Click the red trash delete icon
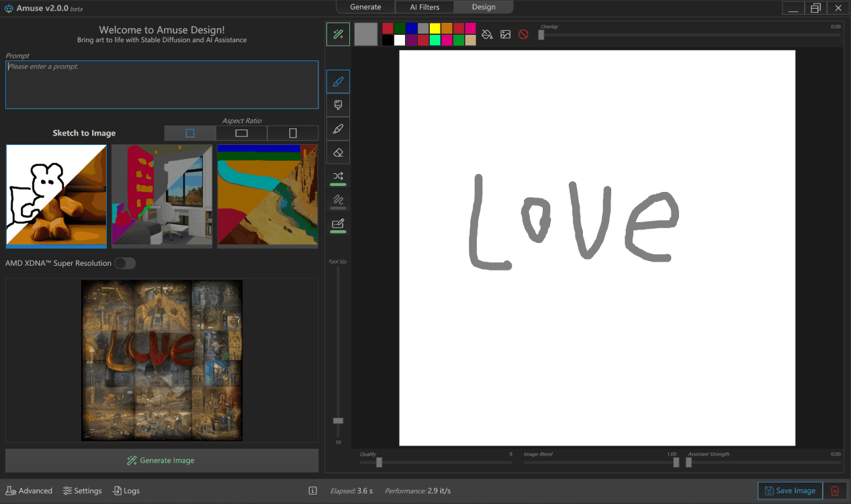Screen dimensions: 851x504 (835, 491)
